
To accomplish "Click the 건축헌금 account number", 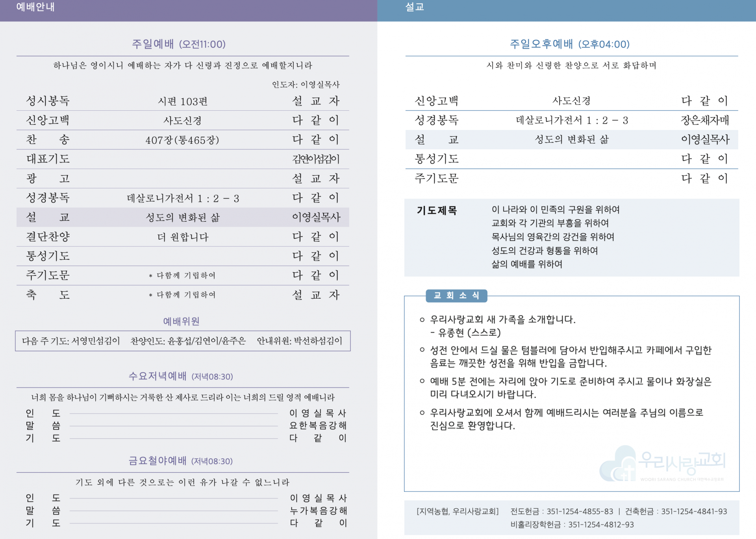I will click(694, 511).
